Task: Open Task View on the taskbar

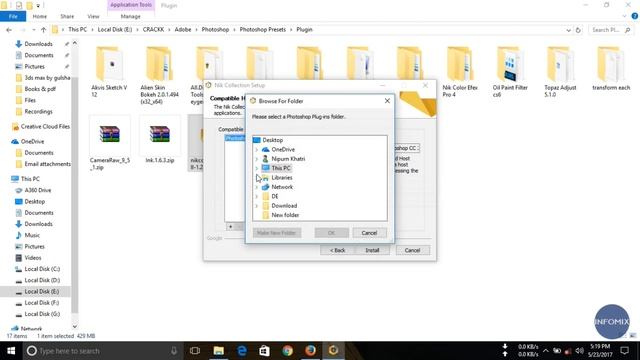Action: [195, 351]
